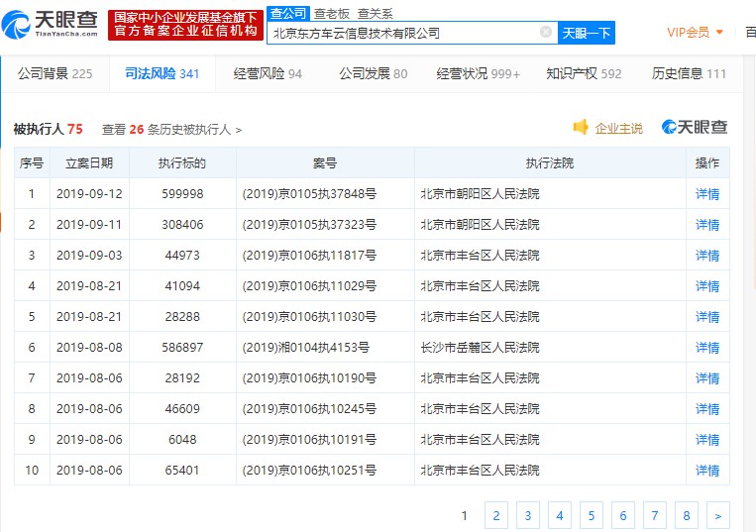
Task: Open 详情 for case 京0105执37848号
Action: pos(707,194)
